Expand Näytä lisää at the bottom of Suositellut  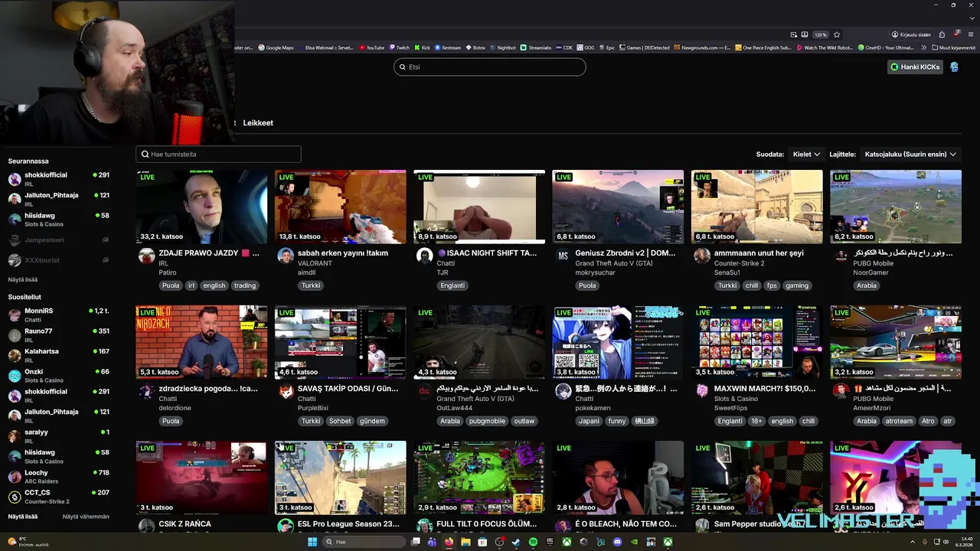tap(23, 517)
